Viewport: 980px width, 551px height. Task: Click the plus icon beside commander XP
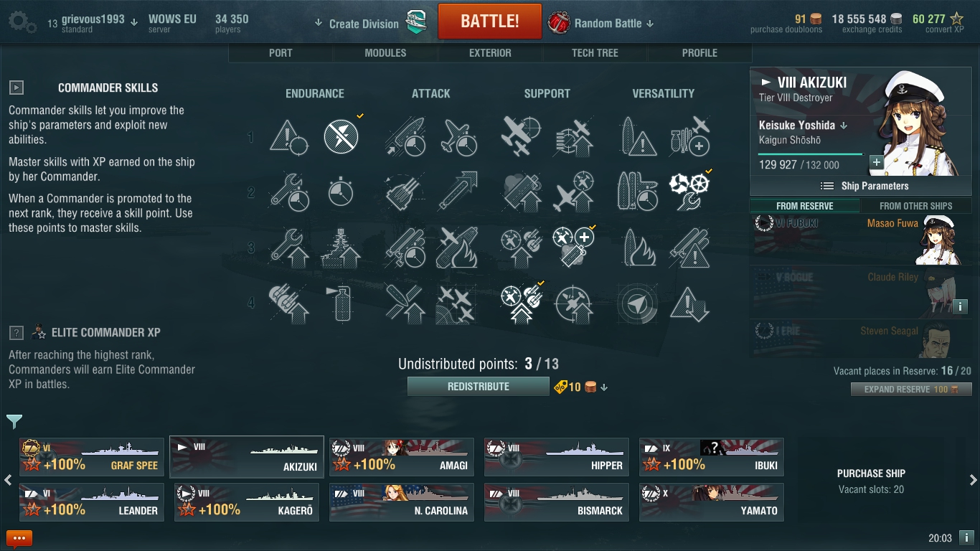point(876,162)
